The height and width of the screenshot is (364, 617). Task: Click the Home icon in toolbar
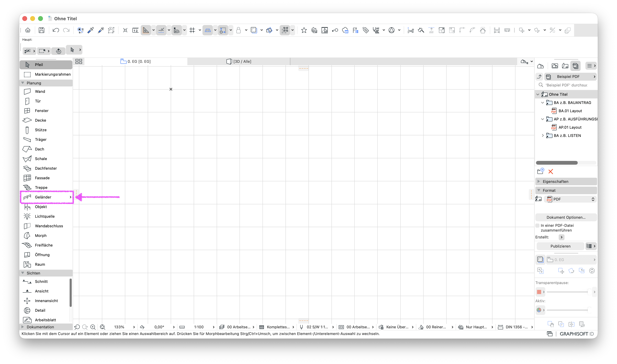tap(28, 30)
